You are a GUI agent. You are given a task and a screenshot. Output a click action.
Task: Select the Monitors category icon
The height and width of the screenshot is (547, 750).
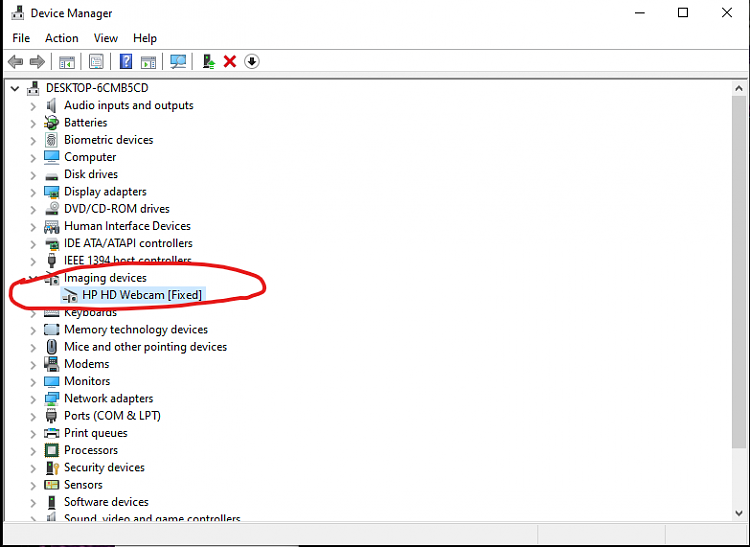pyautogui.click(x=51, y=381)
